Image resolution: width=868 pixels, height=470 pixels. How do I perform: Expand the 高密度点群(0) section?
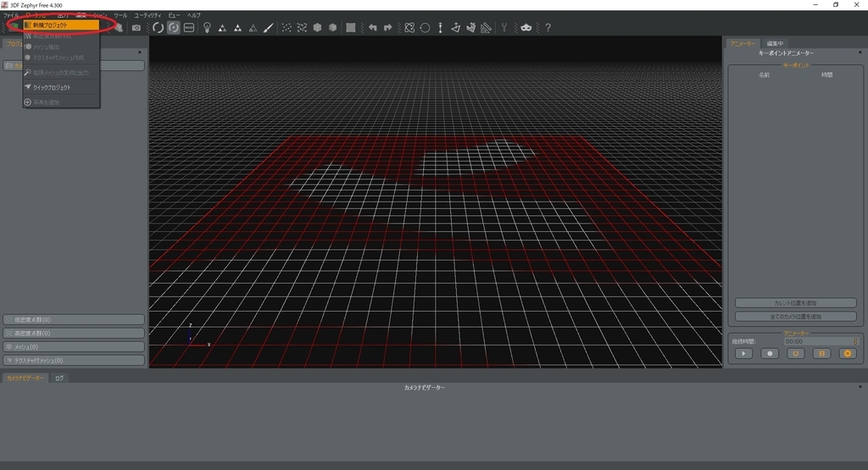(x=74, y=334)
